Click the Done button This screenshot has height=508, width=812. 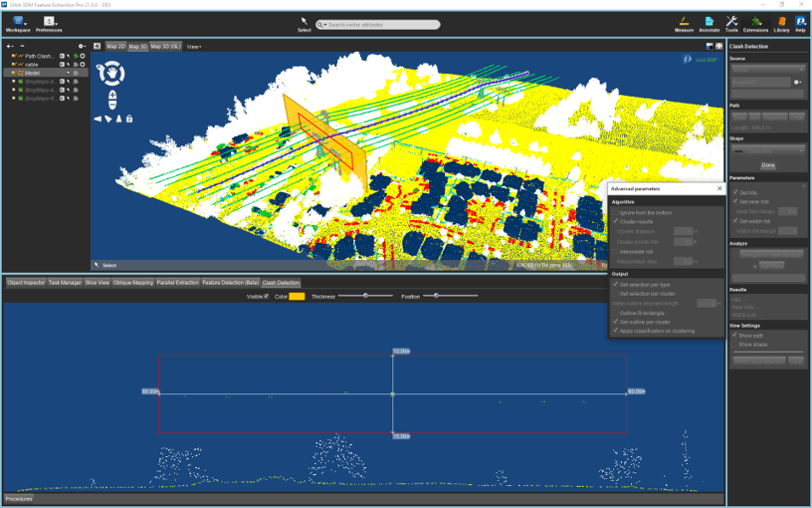[768, 164]
